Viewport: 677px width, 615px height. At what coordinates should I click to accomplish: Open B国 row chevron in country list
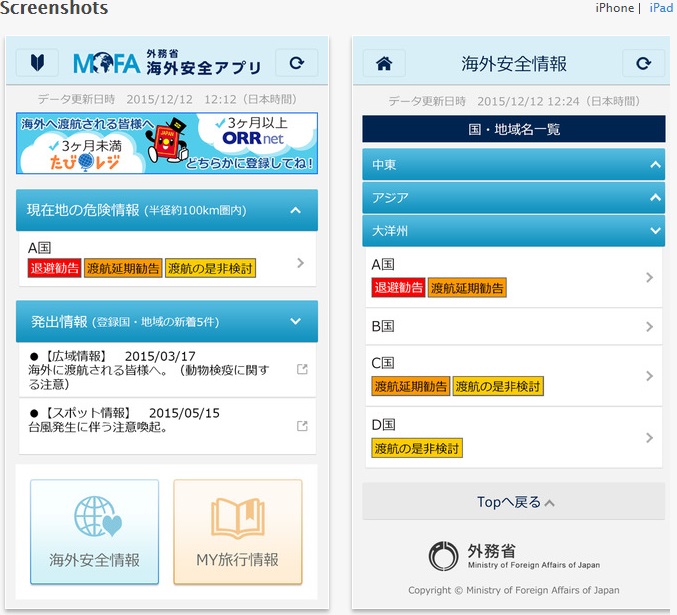click(x=649, y=327)
